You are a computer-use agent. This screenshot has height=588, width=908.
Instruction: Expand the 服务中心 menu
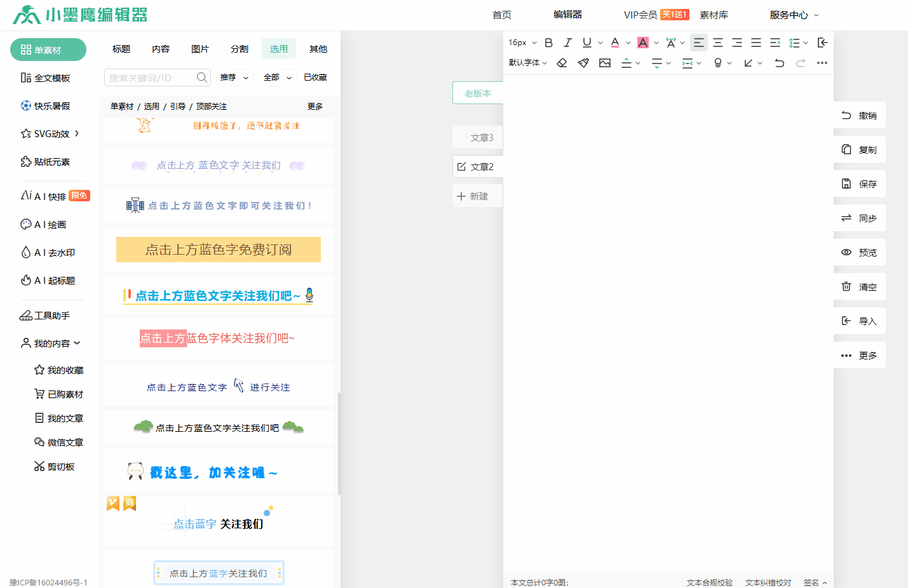coord(794,15)
